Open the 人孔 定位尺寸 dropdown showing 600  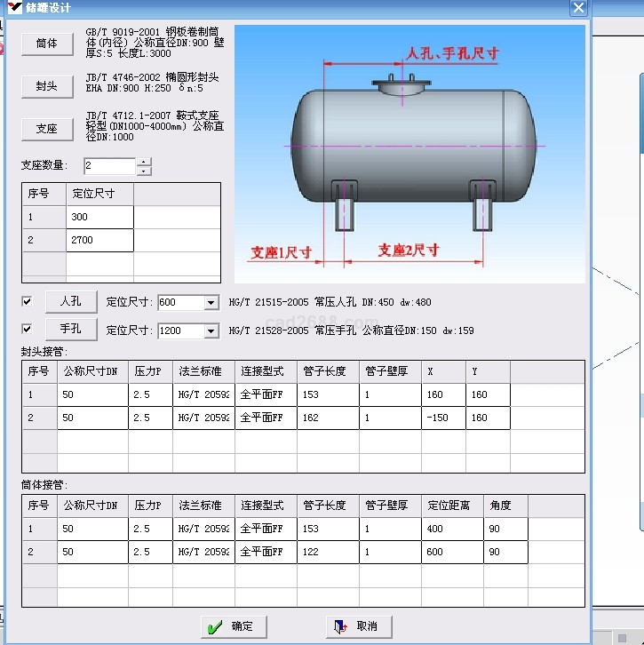pyautogui.click(x=211, y=303)
